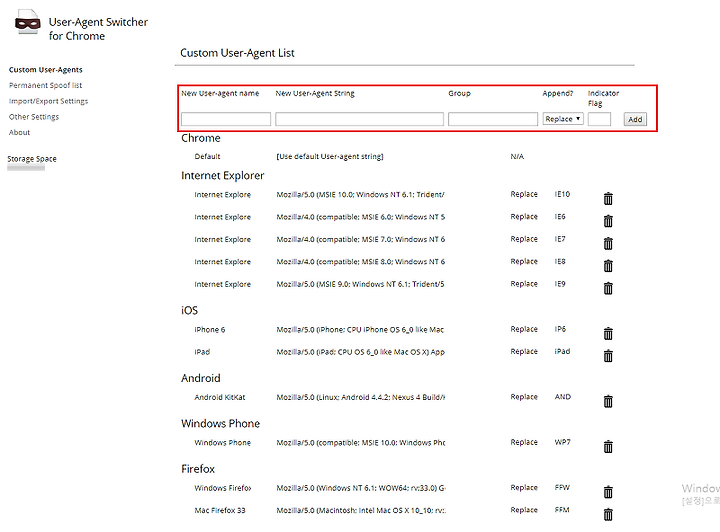Image resolution: width=720 pixels, height=532 pixels.
Task: Delete the Windows Firefox entry
Action: pyautogui.click(x=608, y=492)
